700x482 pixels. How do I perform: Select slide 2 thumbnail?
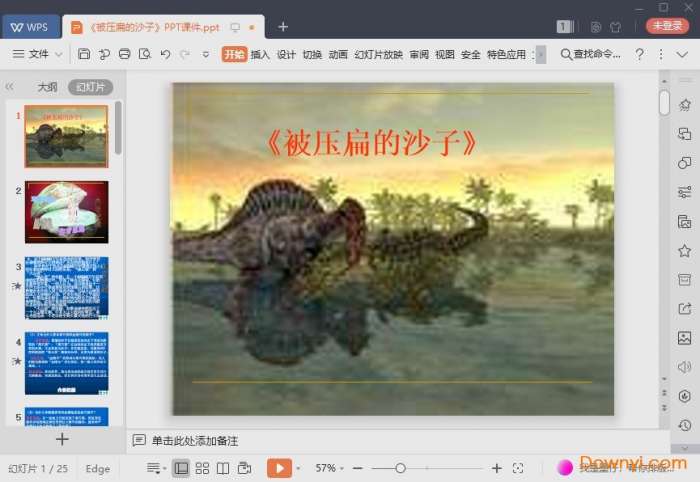66,212
